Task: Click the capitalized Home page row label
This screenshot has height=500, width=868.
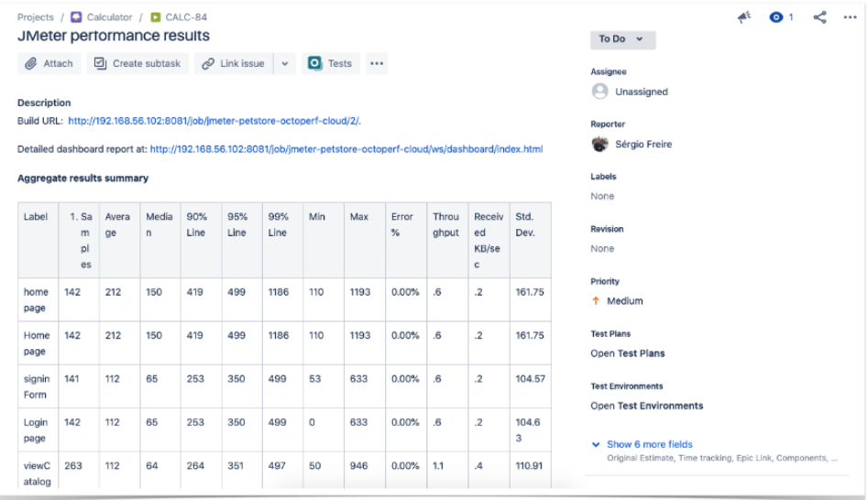Action: pos(37,343)
